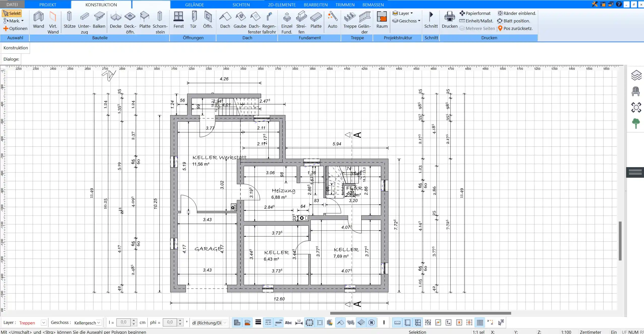Open the DATEI menu
The width and height of the screenshot is (644, 334).
tap(12, 5)
